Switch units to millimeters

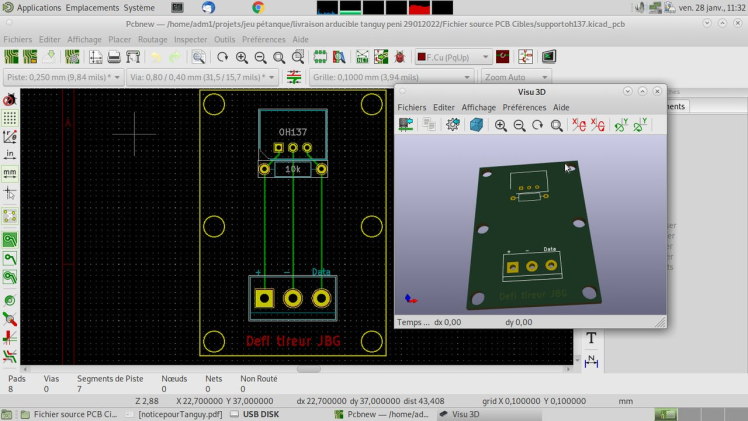(10, 173)
